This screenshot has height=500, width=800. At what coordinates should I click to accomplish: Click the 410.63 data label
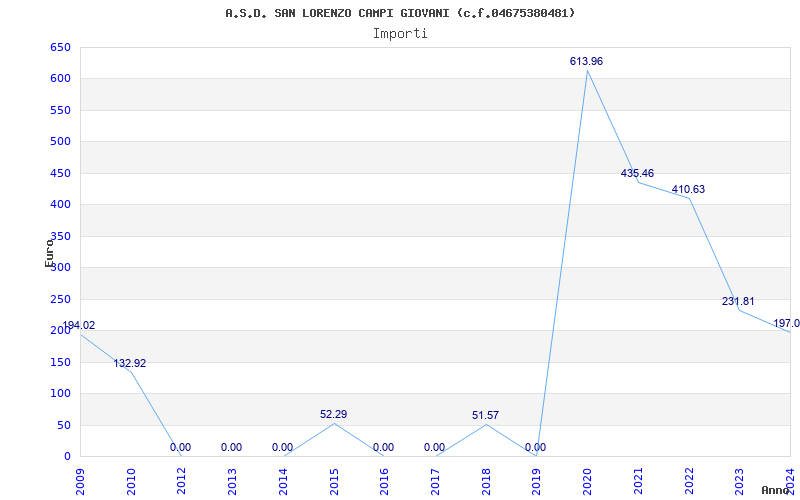[x=688, y=189]
